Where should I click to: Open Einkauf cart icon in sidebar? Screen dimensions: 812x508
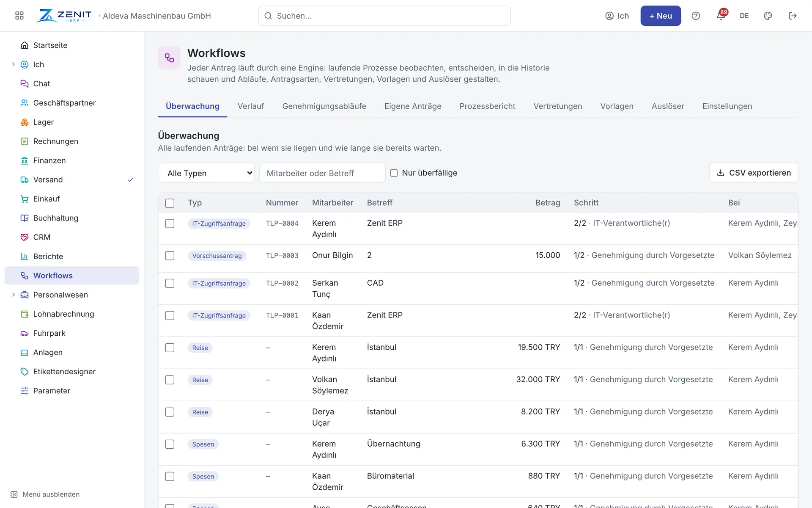[x=25, y=199]
